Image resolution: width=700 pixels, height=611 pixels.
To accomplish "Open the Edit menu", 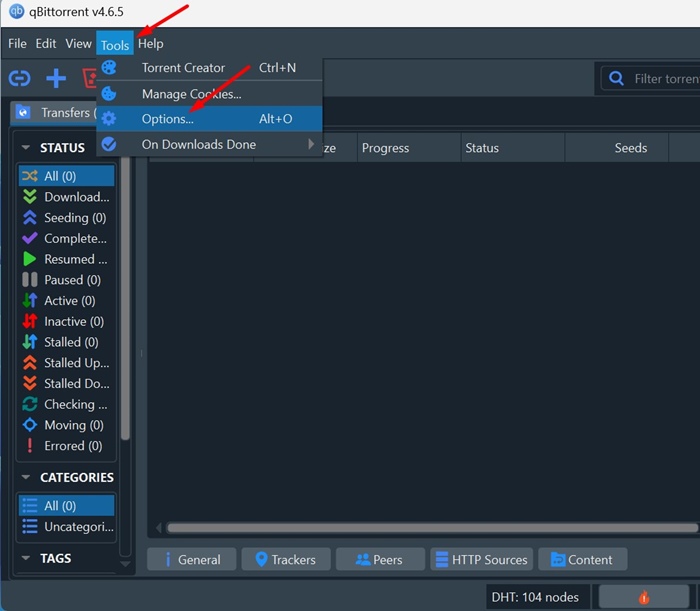I will pyautogui.click(x=46, y=43).
